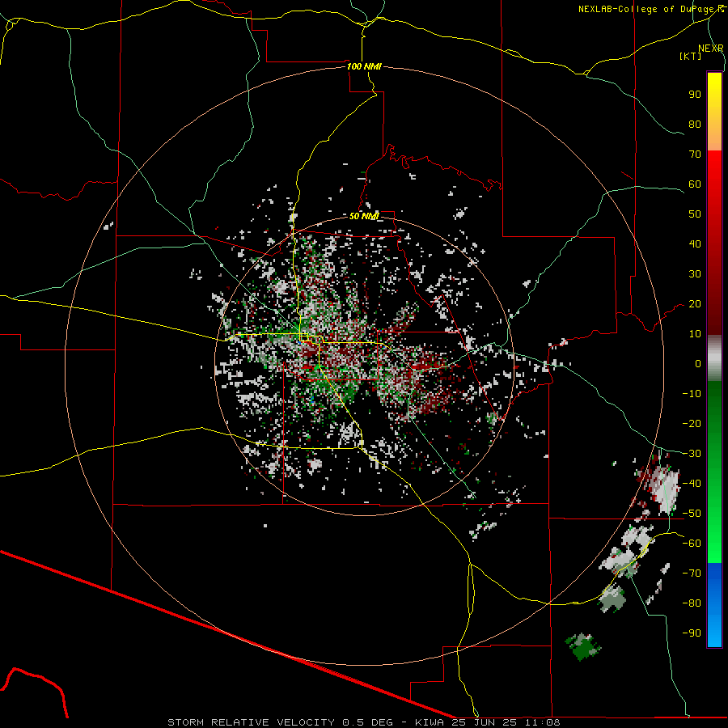
Task: Click the dark green echo blob at lower right
Action: (582, 647)
